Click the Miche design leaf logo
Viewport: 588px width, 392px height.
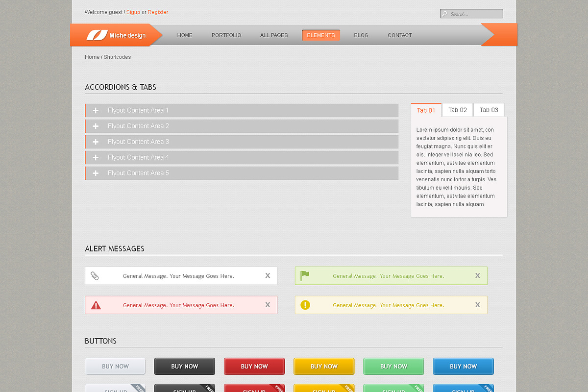[97, 35]
